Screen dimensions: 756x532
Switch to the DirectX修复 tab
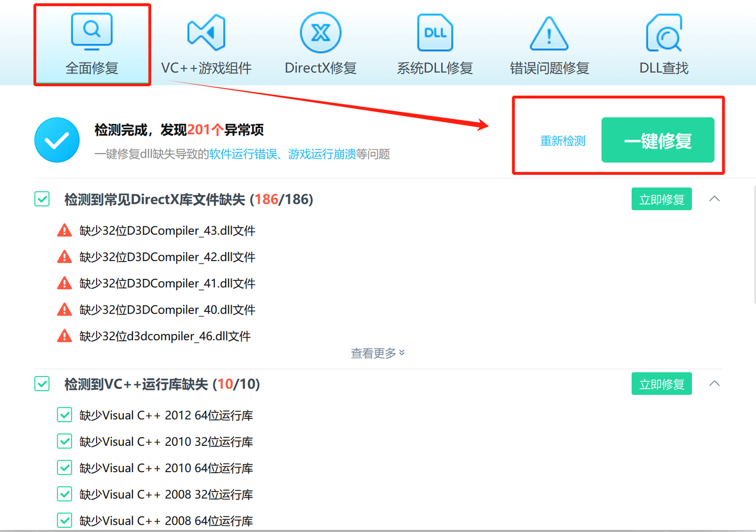point(321,67)
